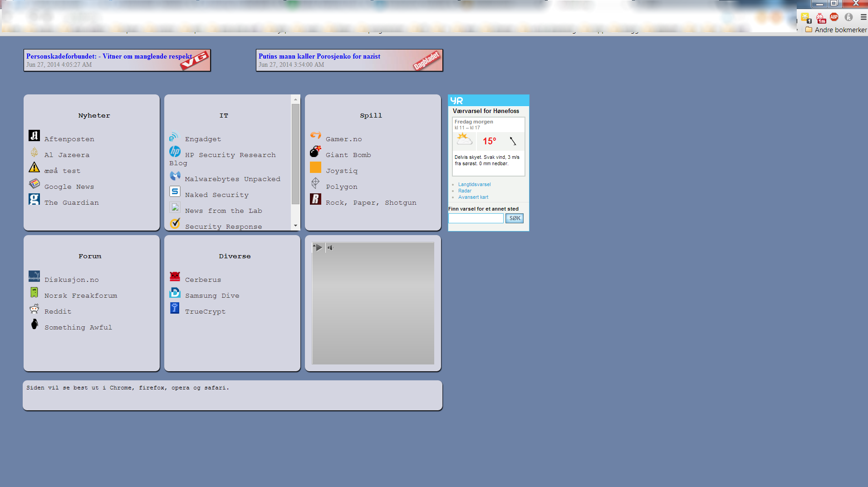Click the Security Response checkmark icon
The width and height of the screenshot is (868, 487).
(175, 223)
